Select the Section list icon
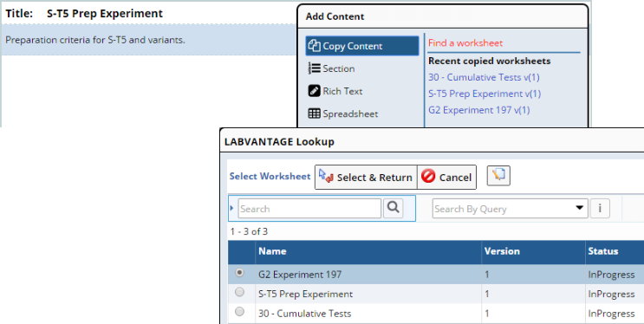 pyautogui.click(x=314, y=68)
